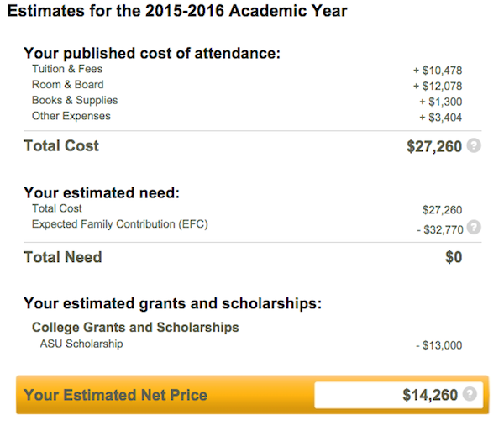Click the Total Cost bold heading
This screenshot has height=431, width=504.
[61, 145]
